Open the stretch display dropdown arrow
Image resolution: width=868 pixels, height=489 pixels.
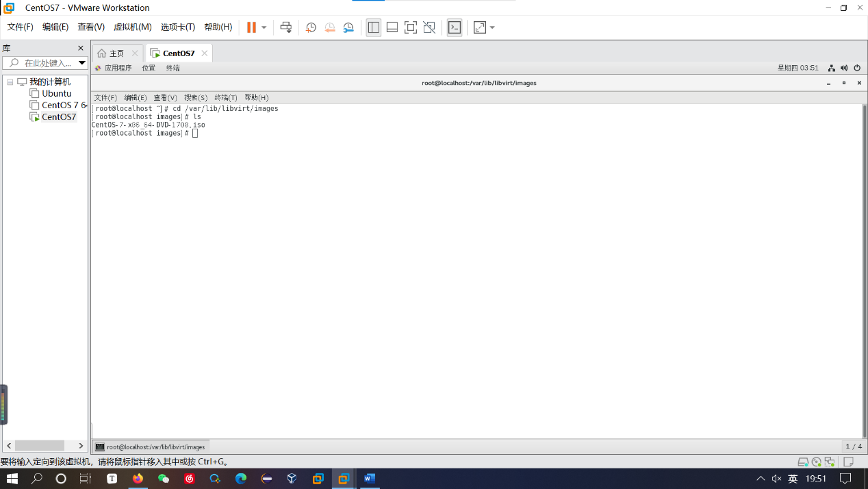pyautogui.click(x=492, y=27)
